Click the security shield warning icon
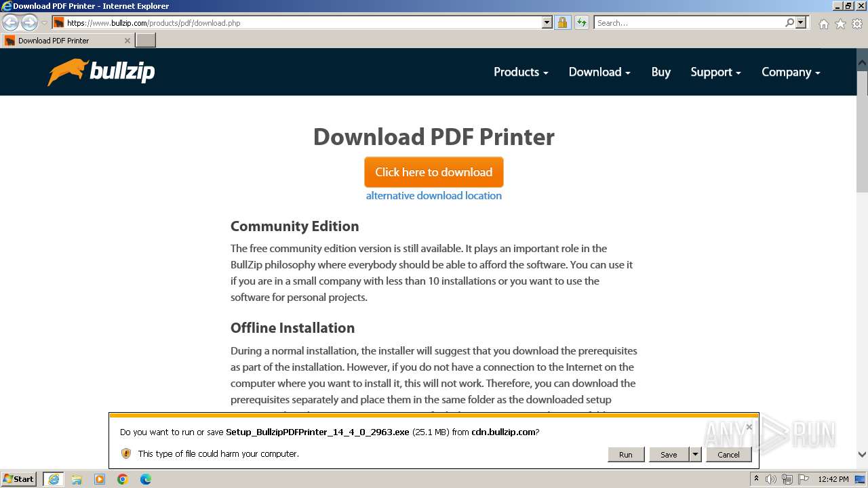 coord(125,453)
